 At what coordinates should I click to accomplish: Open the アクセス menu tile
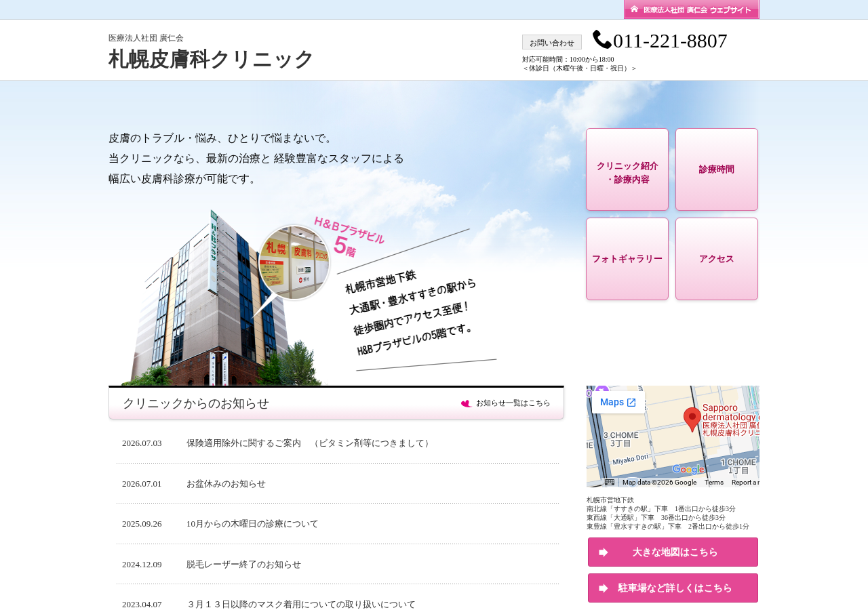717,259
